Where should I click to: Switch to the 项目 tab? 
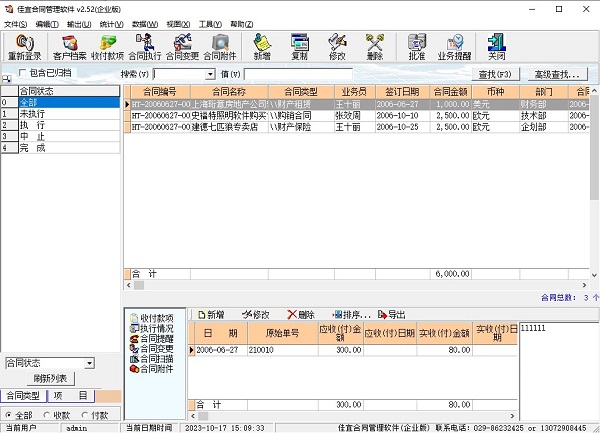click(71, 397)
